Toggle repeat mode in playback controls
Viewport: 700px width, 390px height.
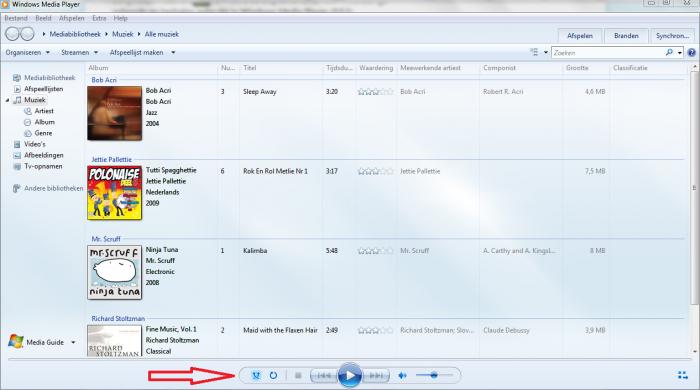[273, 375]
